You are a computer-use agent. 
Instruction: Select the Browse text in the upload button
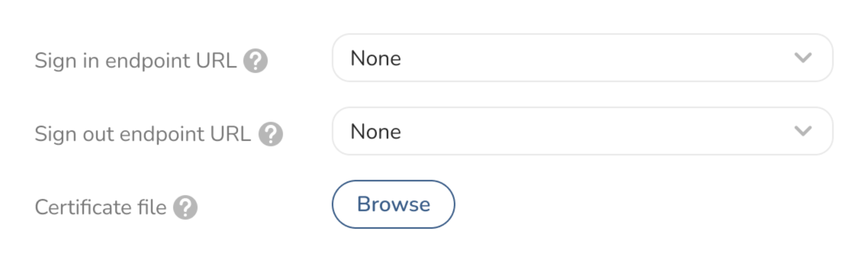393,204
